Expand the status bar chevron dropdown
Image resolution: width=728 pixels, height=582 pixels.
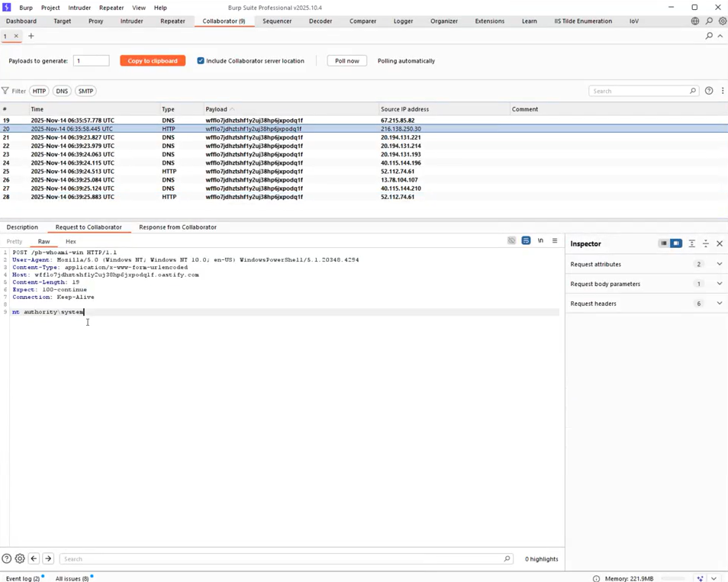pyautogui.click(x=714, y=579)
